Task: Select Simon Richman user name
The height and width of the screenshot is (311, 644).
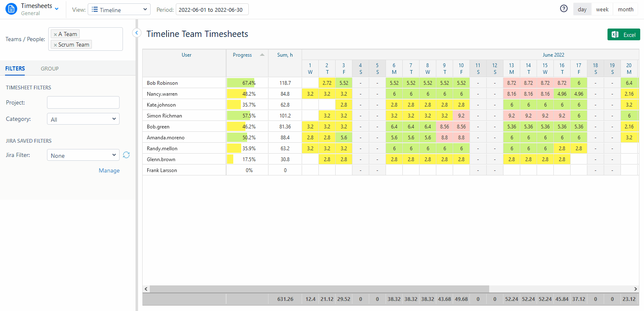Action: tap(164, 115)
